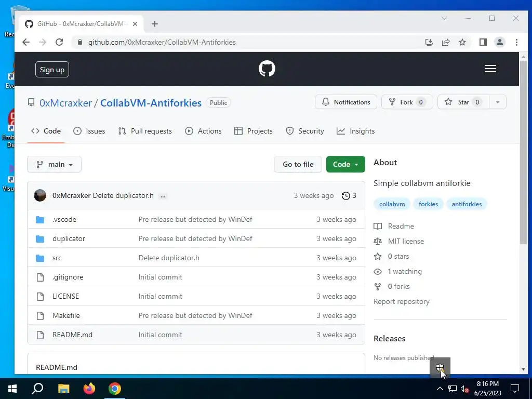Viewport: 532px width, 399px height.
Task: Open the Projects tab
Action: pos(254,131)
